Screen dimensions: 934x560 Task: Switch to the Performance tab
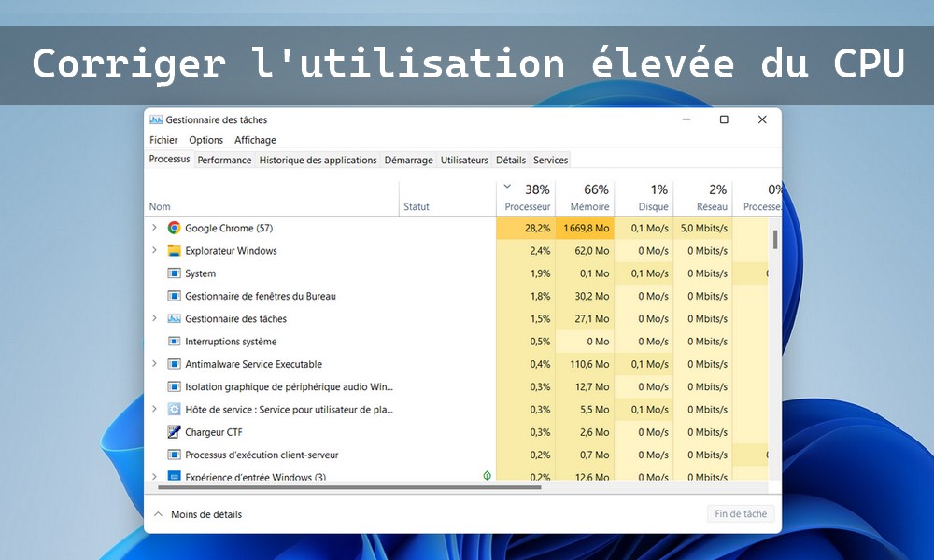[x=224, y=160]
